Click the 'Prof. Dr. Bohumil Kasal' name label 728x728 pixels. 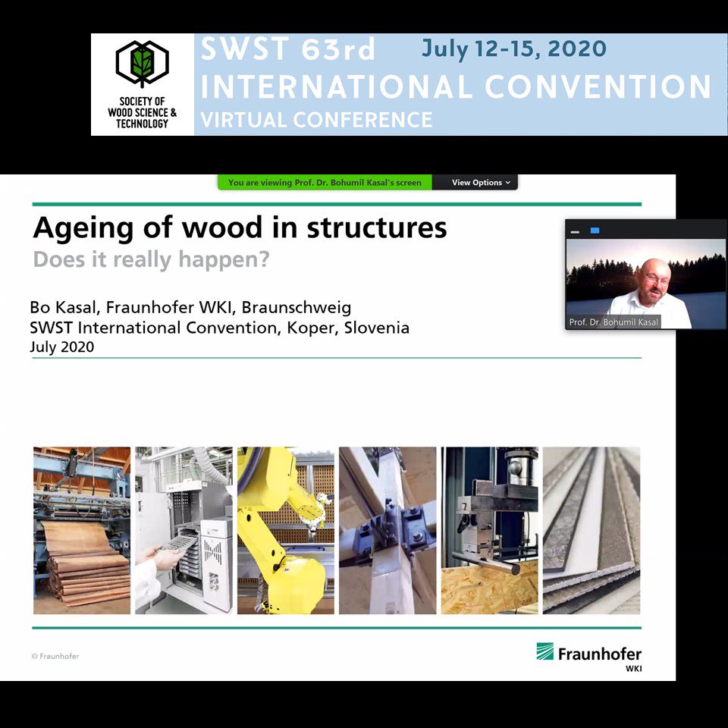[613, 322]
